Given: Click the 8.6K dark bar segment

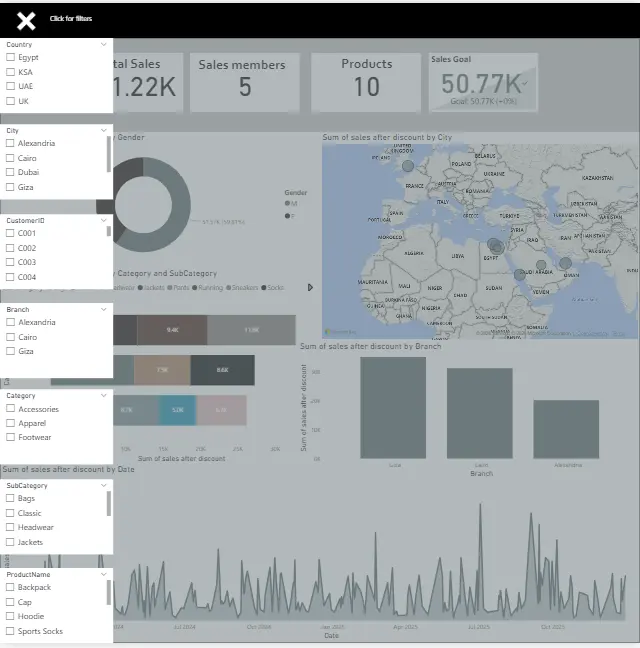Looking at the screenshot, I should coord(223,370).
